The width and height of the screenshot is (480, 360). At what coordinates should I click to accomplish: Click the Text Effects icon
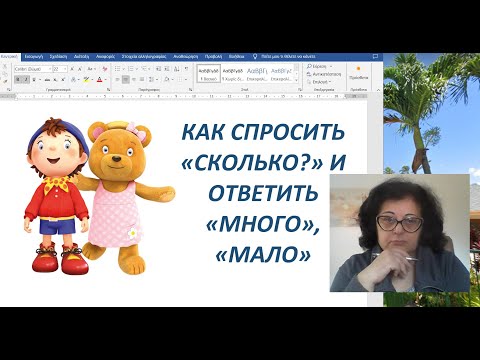coord(73,80)
